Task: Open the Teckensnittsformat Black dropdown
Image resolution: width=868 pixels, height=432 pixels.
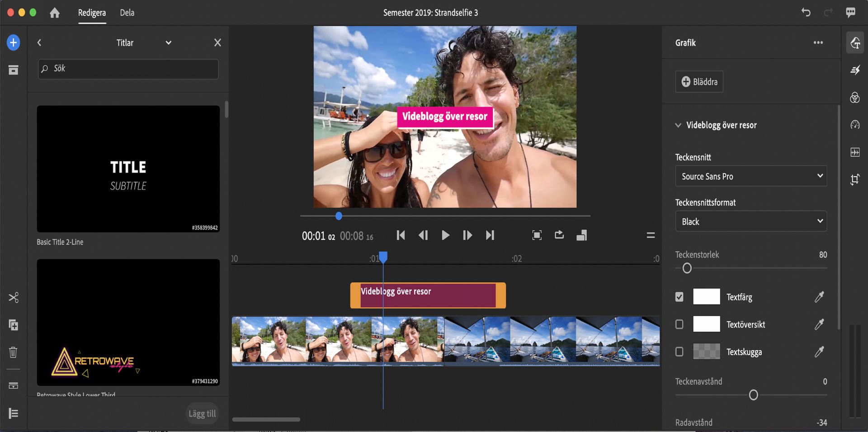Action: click(x=751, y=221)
